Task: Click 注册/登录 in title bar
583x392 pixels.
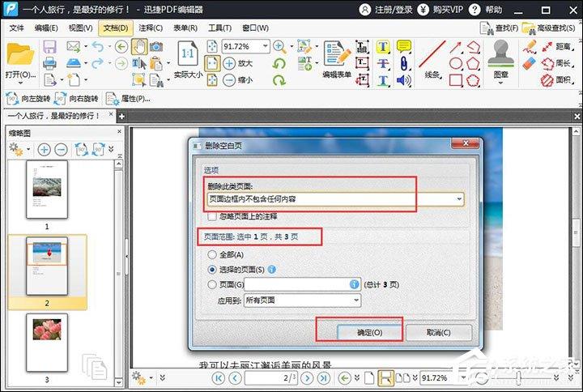Action: click(385, 9)
